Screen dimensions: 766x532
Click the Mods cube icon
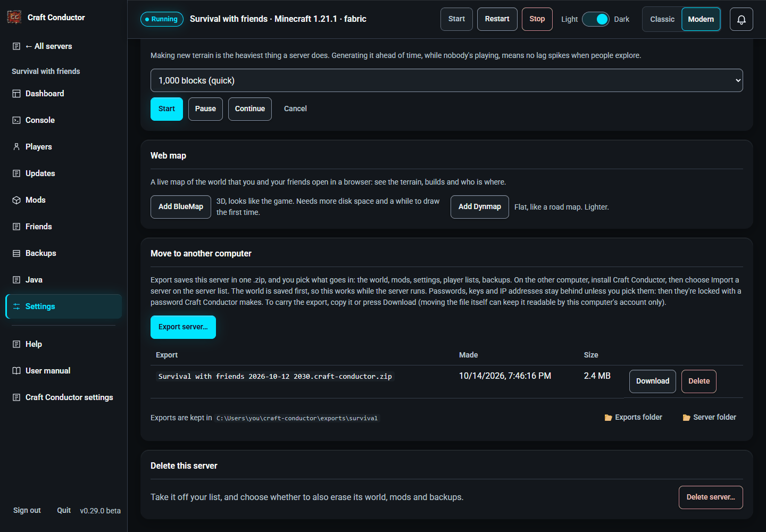pos(16,200)
